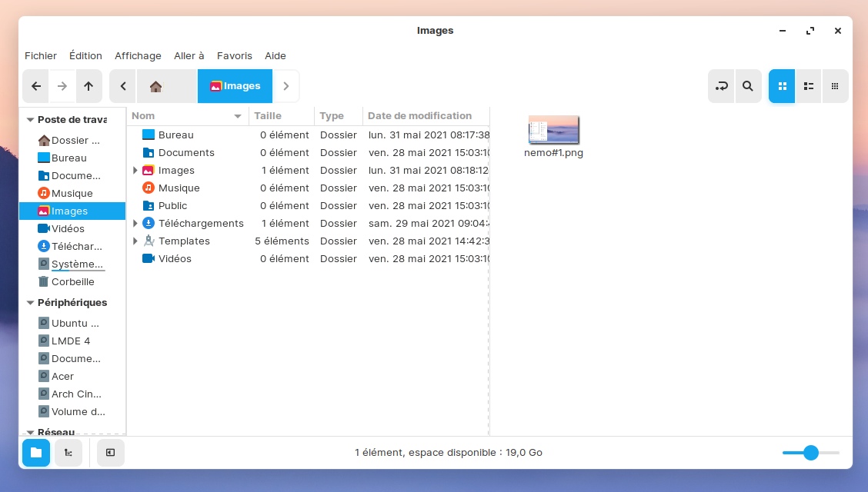Expand the Téléchargements folder tree row

point(135,223)
